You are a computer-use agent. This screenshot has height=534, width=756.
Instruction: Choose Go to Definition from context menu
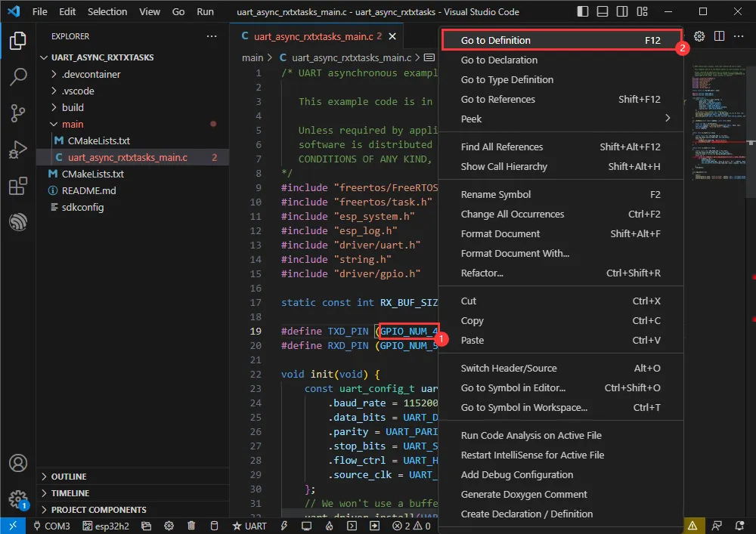[x=496, y=41]
